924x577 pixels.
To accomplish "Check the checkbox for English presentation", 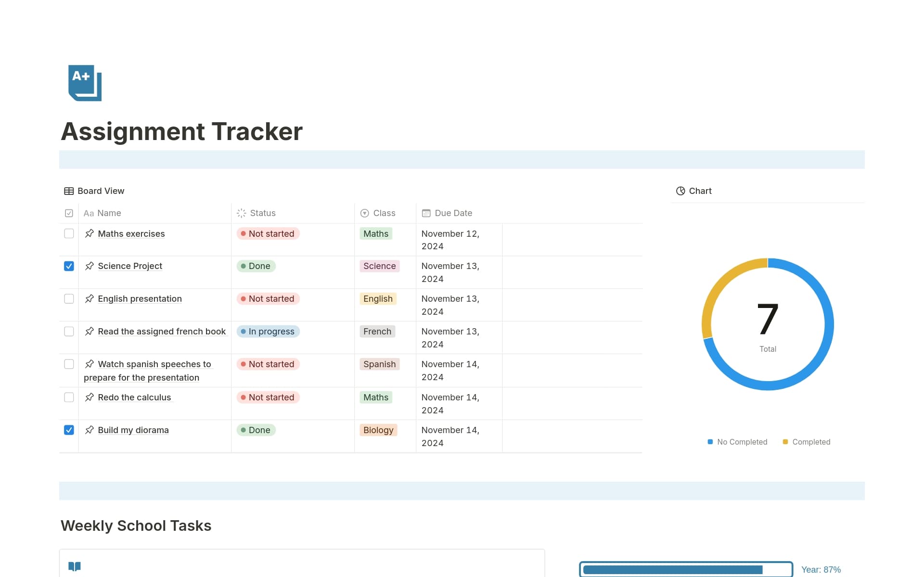I will pos(69,298).
